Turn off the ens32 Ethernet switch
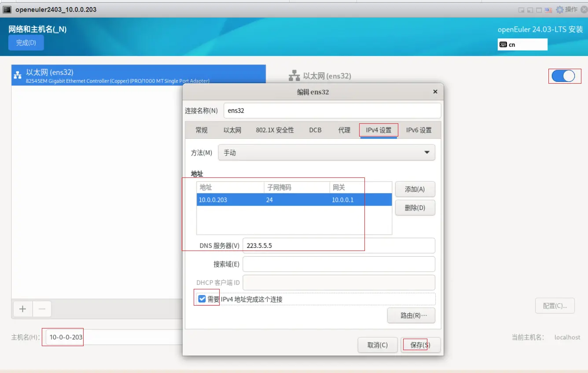The image size is (588, 373). pos(563,76)
